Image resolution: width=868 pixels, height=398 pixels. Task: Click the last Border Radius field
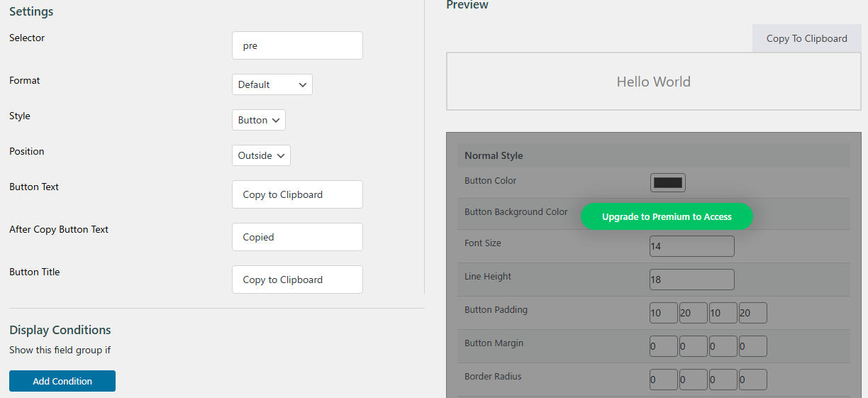click(753, 380)
